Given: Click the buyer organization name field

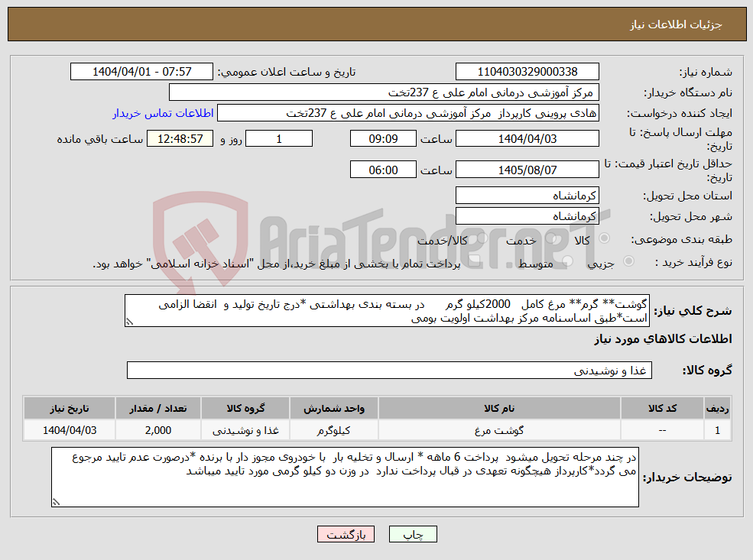Looking at the screenshot, I should click(x=385, y=92).
